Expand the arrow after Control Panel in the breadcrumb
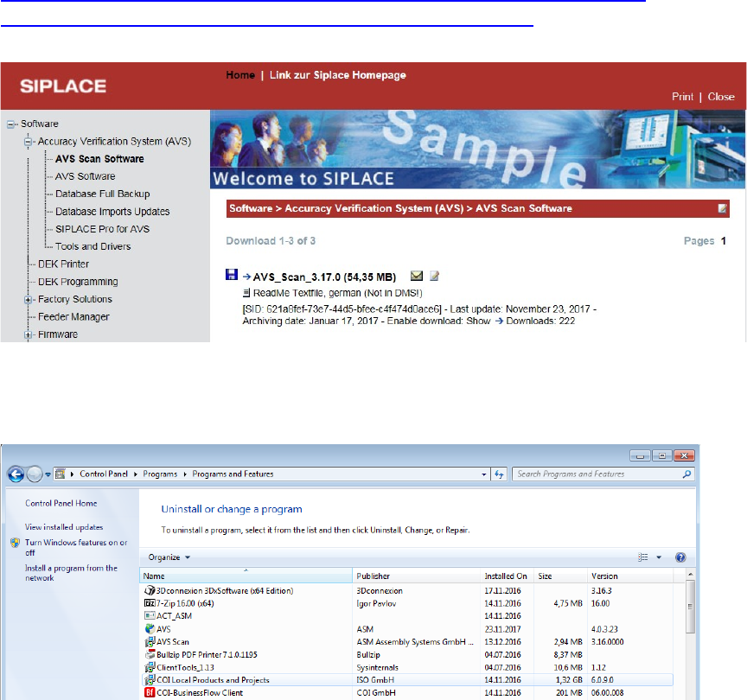Viewport: 747px width, 700px height. pyautogui.click(x=135, y=474)
